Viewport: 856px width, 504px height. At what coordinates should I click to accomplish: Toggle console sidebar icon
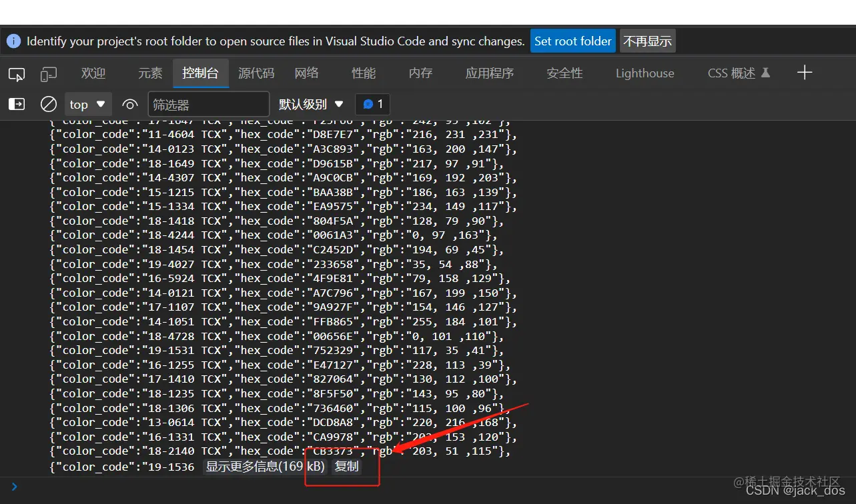click(x=16, y=104)
